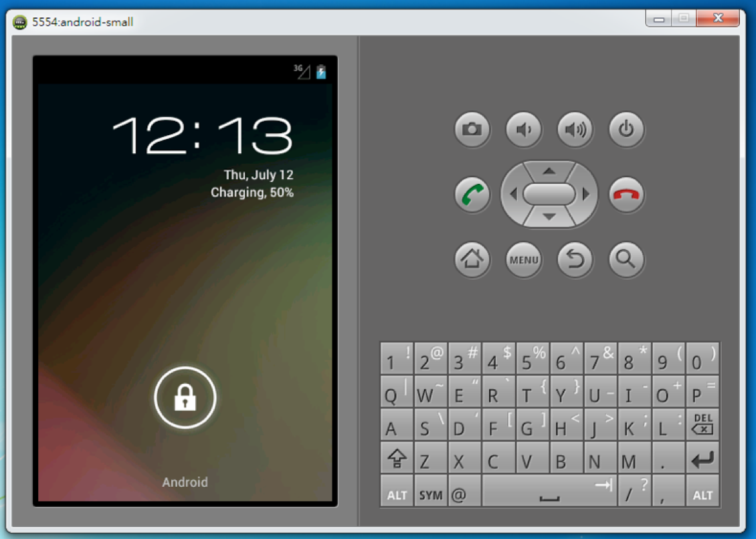This screenshot has width=756, height=539.
Task: Click the red end call button
Action: (x=626, y=195)
